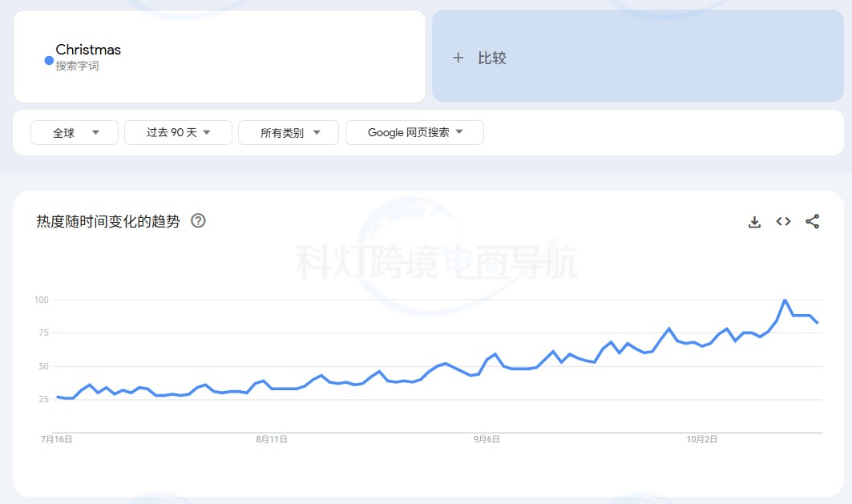Viewport: 852px width, 504px height.
Task: Open the 比较 comparison panel
Action: tap(637, 57)
